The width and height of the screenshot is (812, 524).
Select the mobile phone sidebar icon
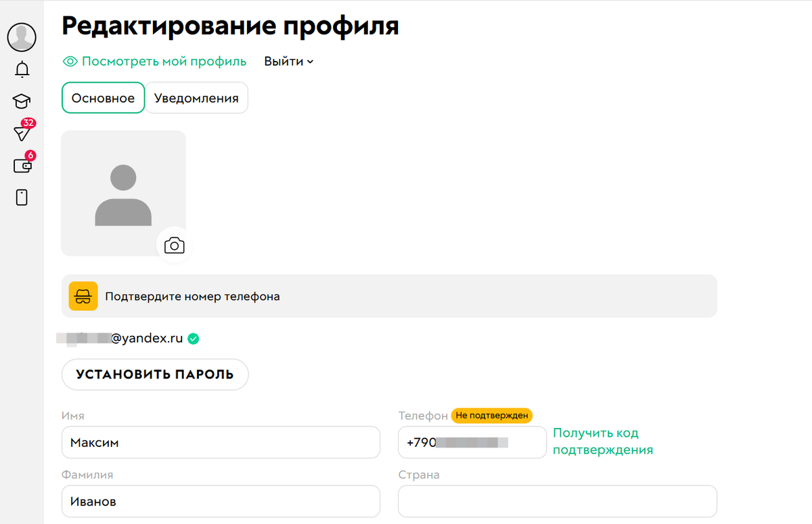tap(21, 197)
